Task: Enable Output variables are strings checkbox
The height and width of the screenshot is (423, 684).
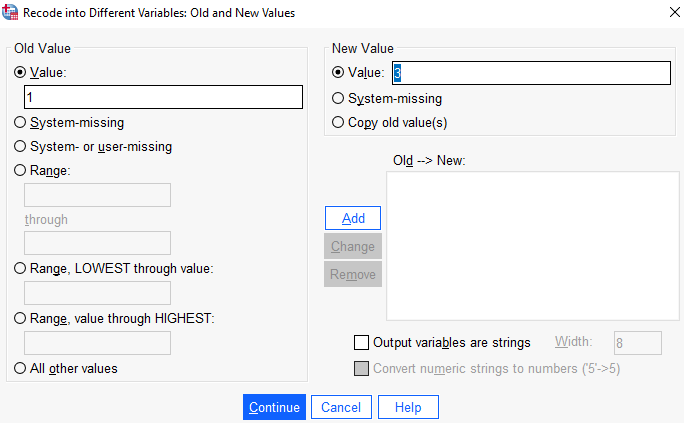Action: coord(361,343)
